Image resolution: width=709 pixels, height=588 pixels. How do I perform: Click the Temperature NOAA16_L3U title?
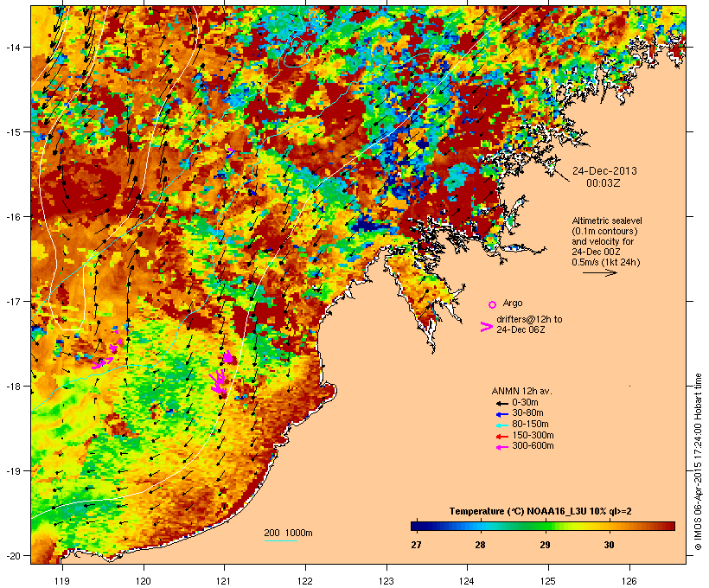pos(540,512)
